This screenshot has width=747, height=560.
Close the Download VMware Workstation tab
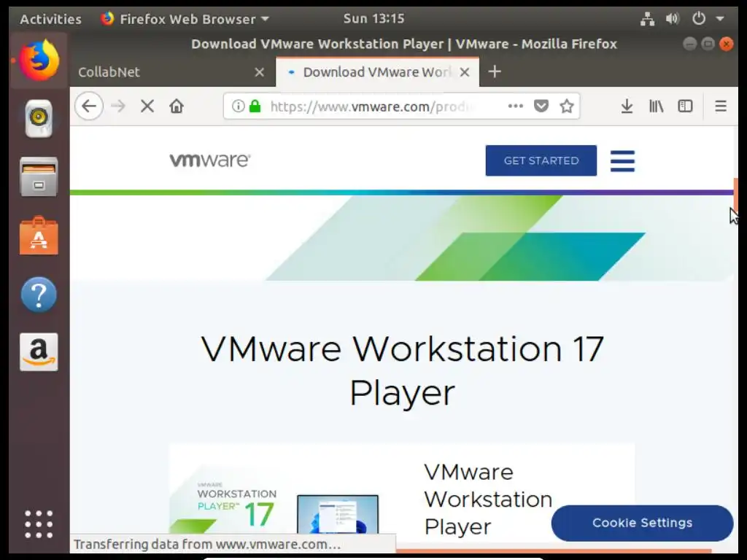click(465, 72)
